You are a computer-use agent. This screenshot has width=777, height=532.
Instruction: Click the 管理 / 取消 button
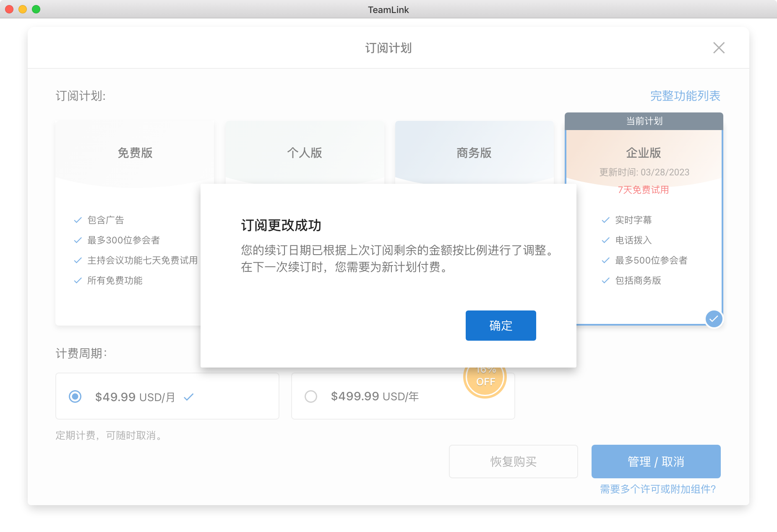pyautogui.click(x=656, y=462)
